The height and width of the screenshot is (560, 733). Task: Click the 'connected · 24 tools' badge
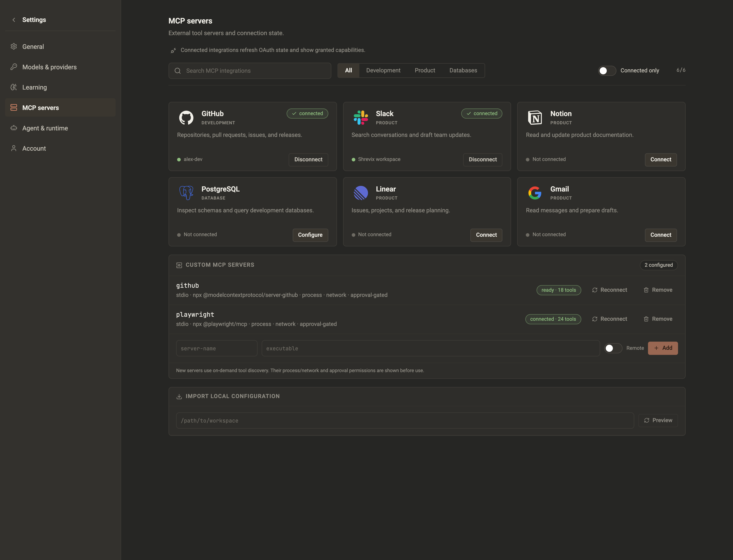pyautogui.click(x=553, y=319)
